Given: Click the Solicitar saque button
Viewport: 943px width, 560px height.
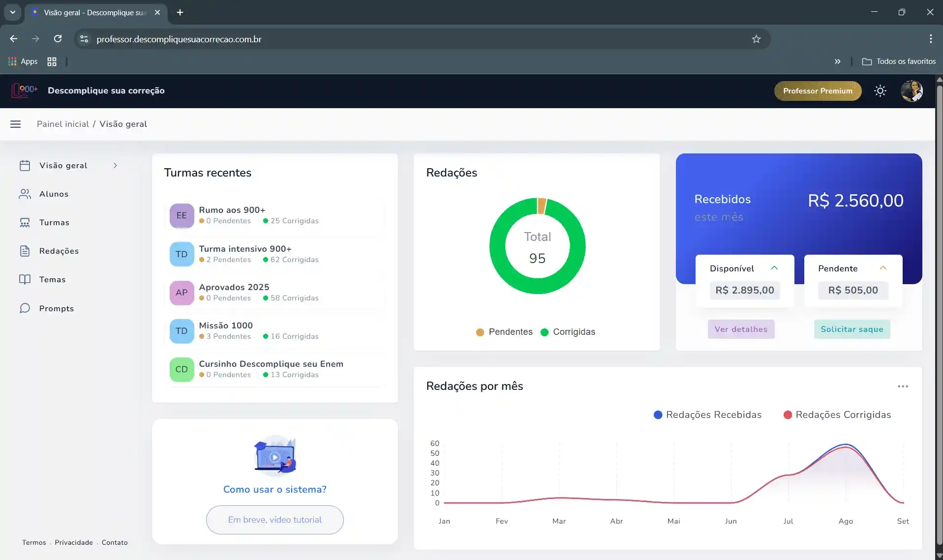Looking at the screenshot, I should 852,329.
